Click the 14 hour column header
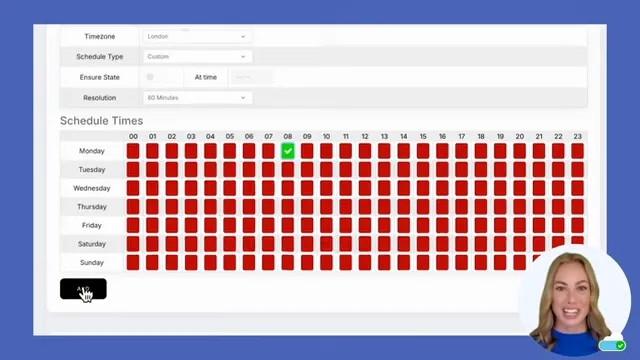This screenshot has height=360, width=640. (x=404, y=136)
